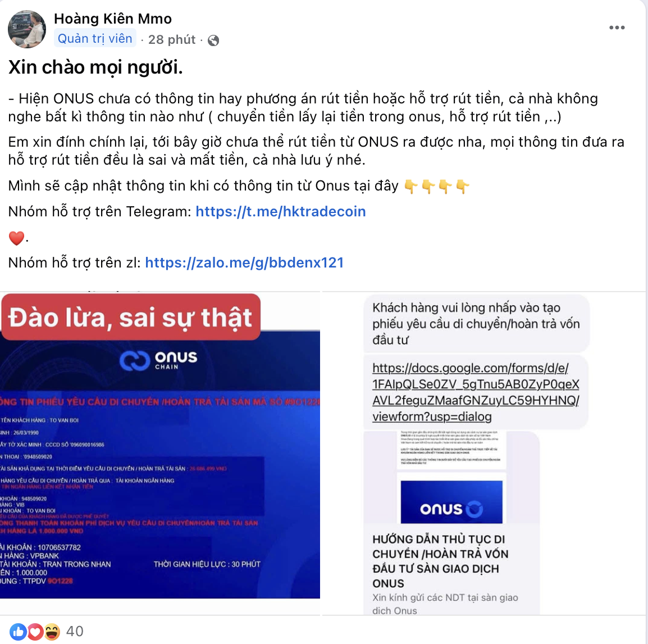Open the Hoàng Kiên Mmo profile name
Image resolution: width=648 pixels, height=644 pixels.
click(113, 19)
